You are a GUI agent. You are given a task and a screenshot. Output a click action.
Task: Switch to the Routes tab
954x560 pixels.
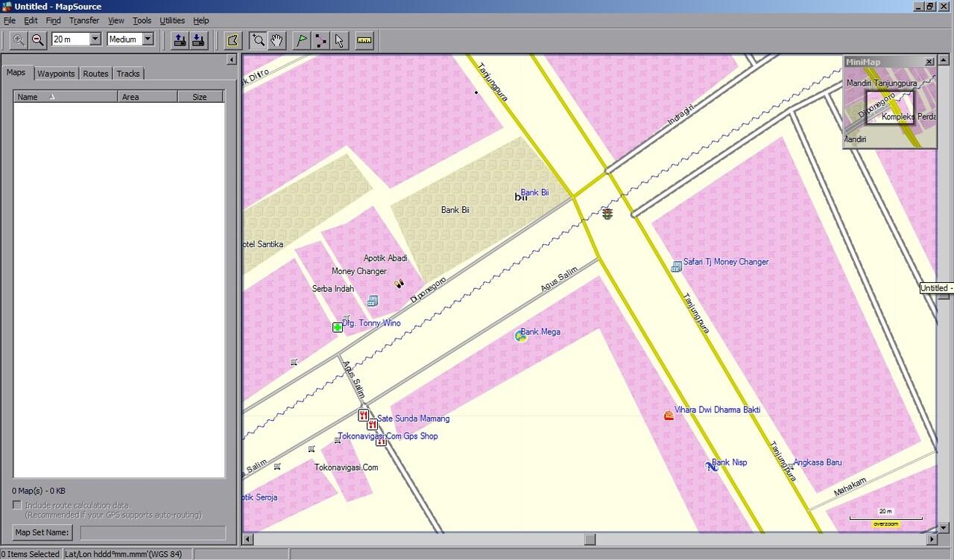pos(95,74)
